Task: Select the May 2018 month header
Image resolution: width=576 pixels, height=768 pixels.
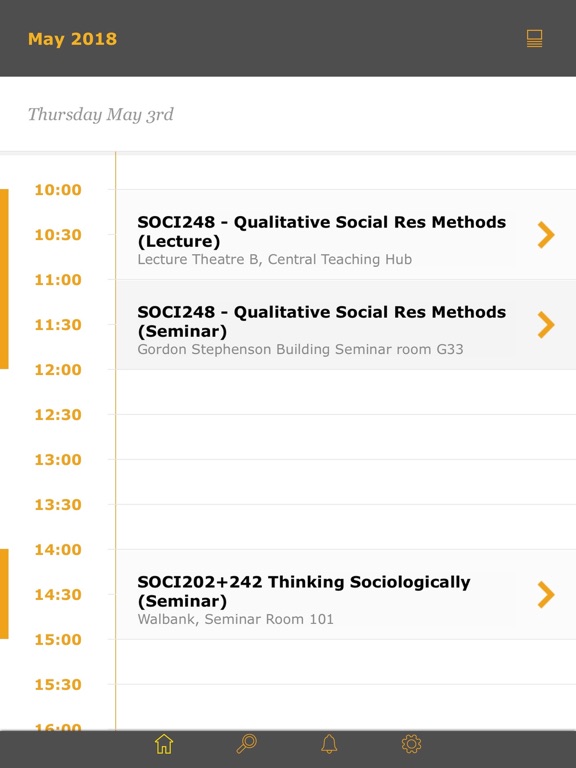Action: pyautogui.click(x=72, y=39)
